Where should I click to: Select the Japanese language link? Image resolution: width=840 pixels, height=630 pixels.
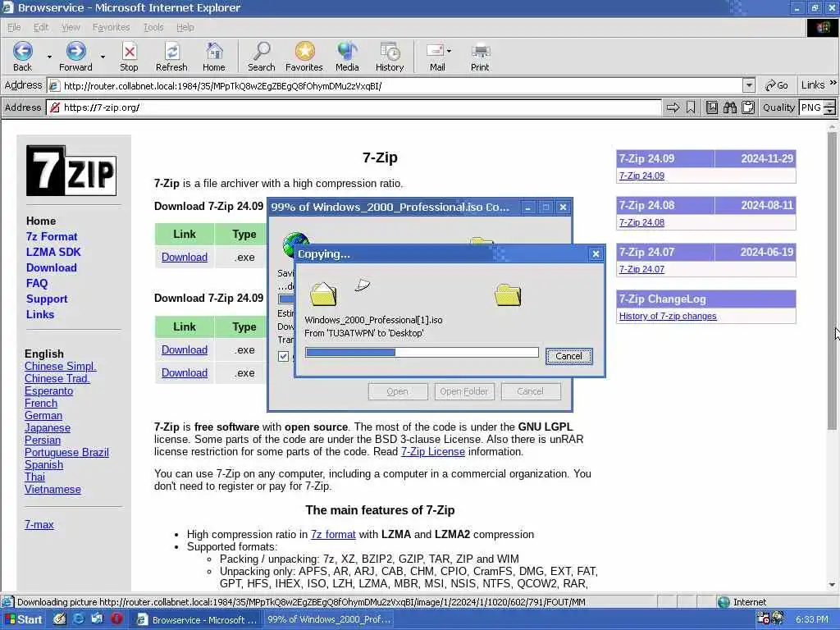coord(47,427)
